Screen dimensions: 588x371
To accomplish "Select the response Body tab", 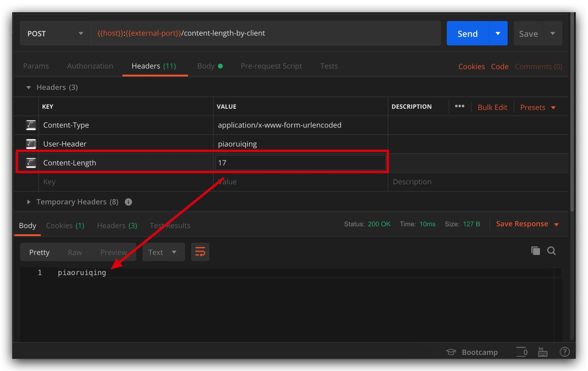I will [27, 226].
